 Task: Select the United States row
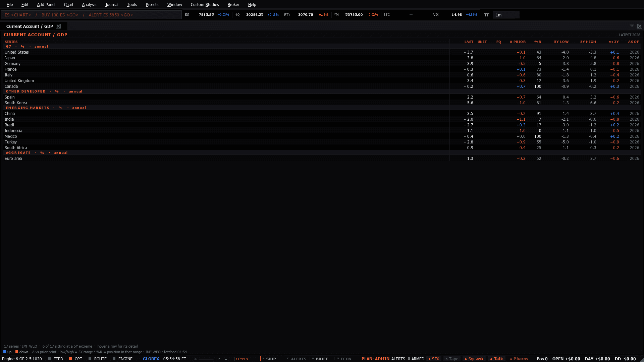pos(322,52)
